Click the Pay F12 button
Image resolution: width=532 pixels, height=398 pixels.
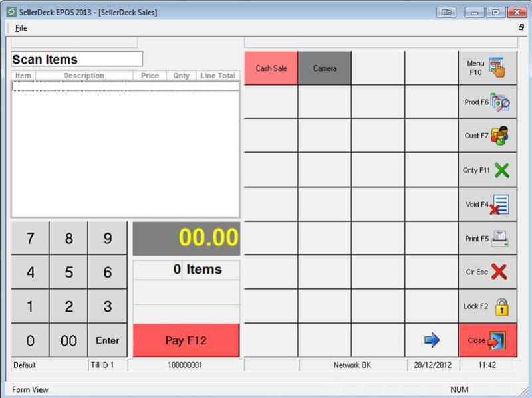(186, 340)
